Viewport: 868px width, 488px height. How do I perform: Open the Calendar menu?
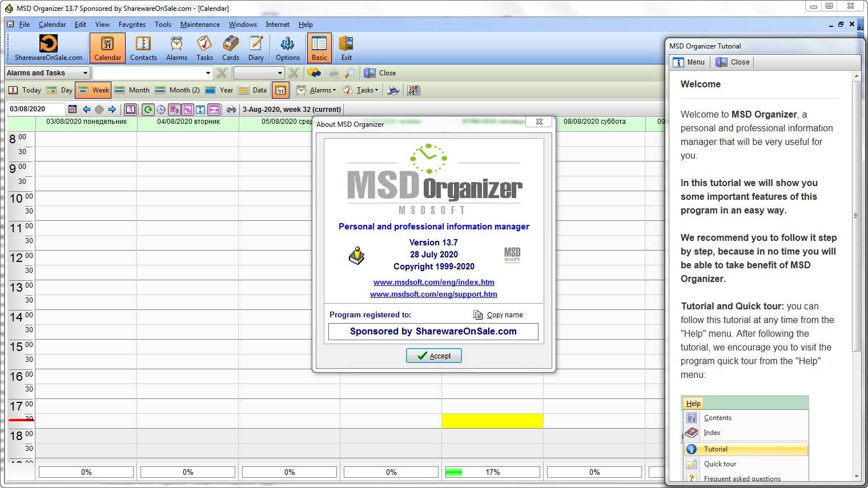coord(52,25)
